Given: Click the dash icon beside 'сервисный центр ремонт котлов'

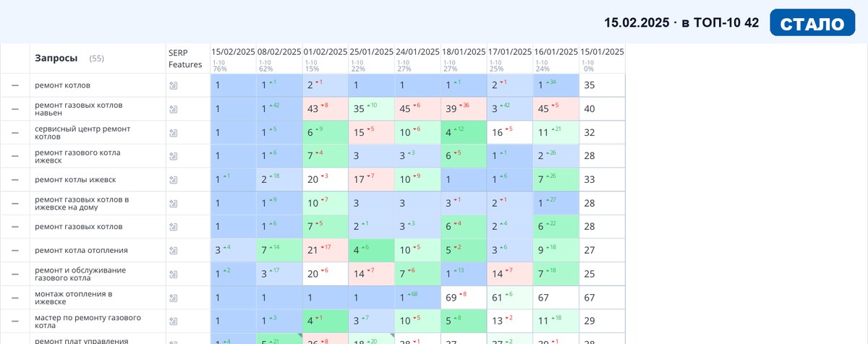Looking at the screenshot, I should tap(14, 133).
